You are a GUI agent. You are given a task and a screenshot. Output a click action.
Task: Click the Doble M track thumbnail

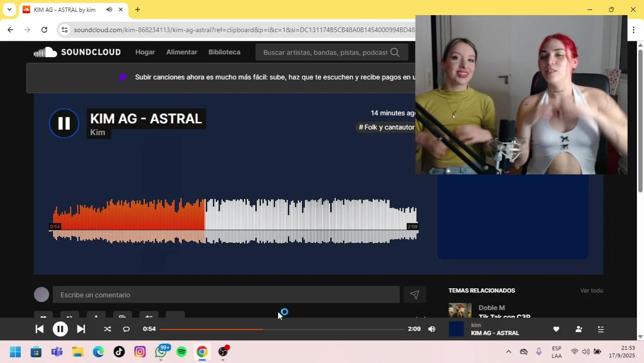pos(460,310)
